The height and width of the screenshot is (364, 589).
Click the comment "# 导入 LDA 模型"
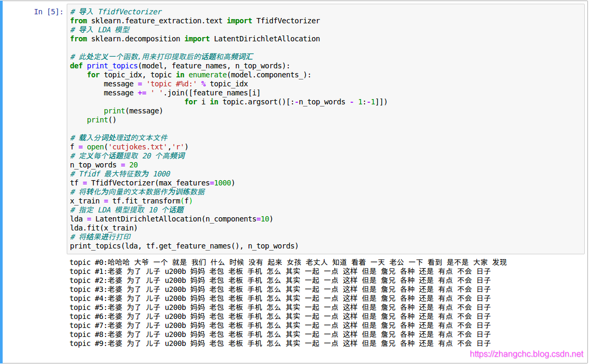click(x=100, y=30)
